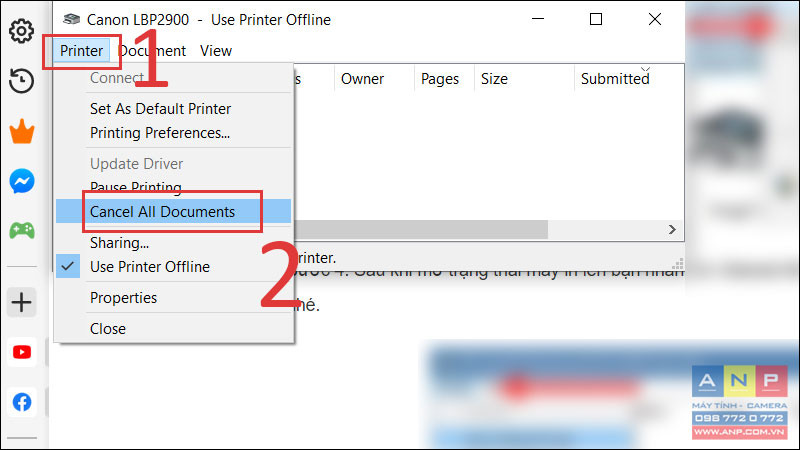Open the history clock icon in sidebar
This screenshot has height=450, width=800.
point(21,81)
